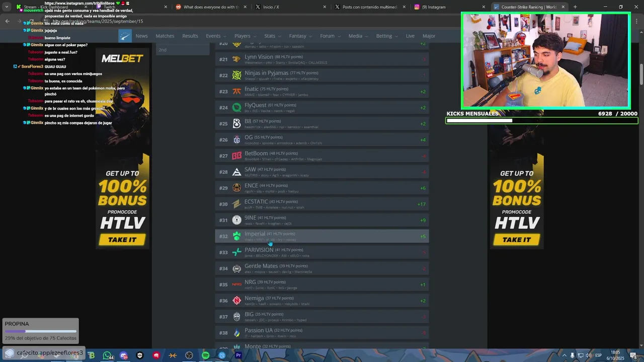Open the BIG team link
The image size is (644, 362).
point(249,314)
